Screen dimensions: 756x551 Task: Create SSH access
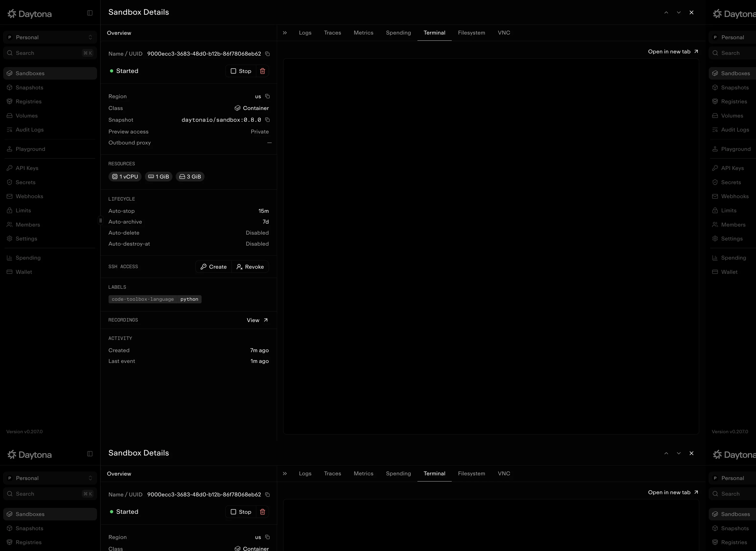tap(214, 267)
